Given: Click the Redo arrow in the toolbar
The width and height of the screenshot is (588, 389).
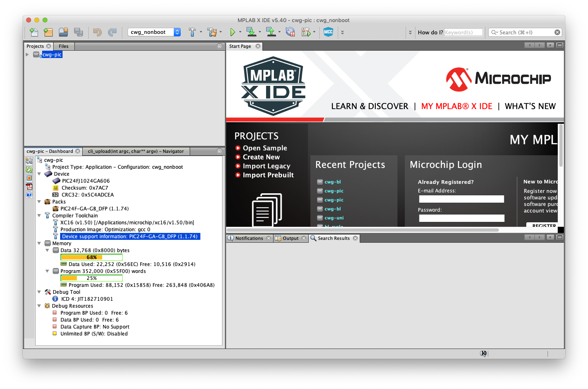Looking at the screenshot, I should point(112,32).
